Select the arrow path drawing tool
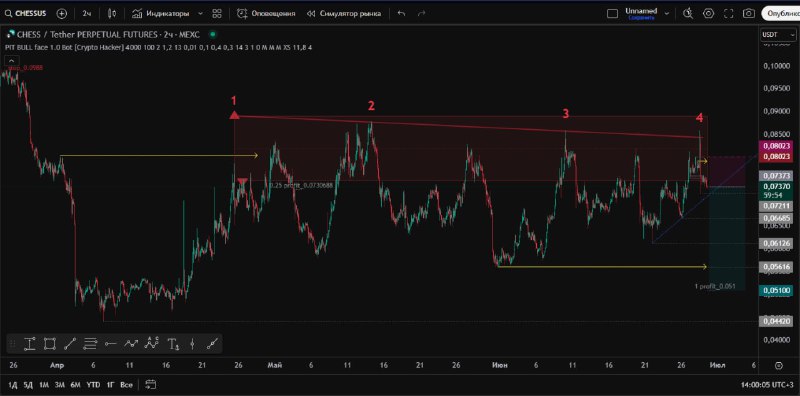This screenshot has width=800, height=396. [x=131, y=344]
